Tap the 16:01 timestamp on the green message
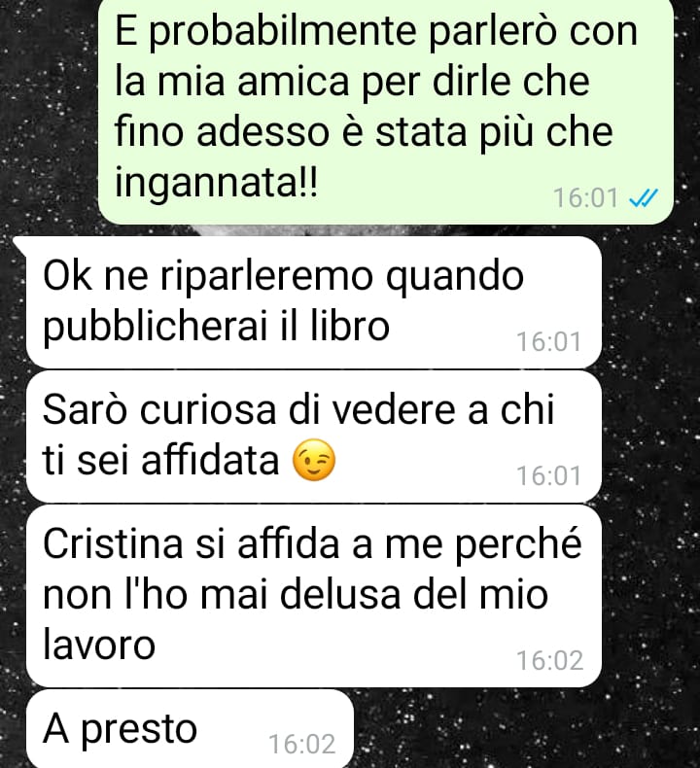This screenshot has width=700, height=768. [x=586, y=198]
